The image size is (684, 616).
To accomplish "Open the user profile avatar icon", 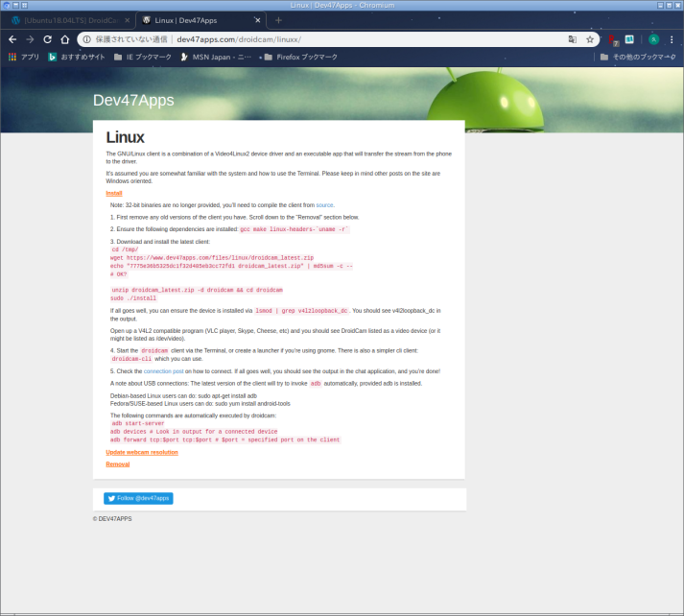I will [x=653, y=39].
